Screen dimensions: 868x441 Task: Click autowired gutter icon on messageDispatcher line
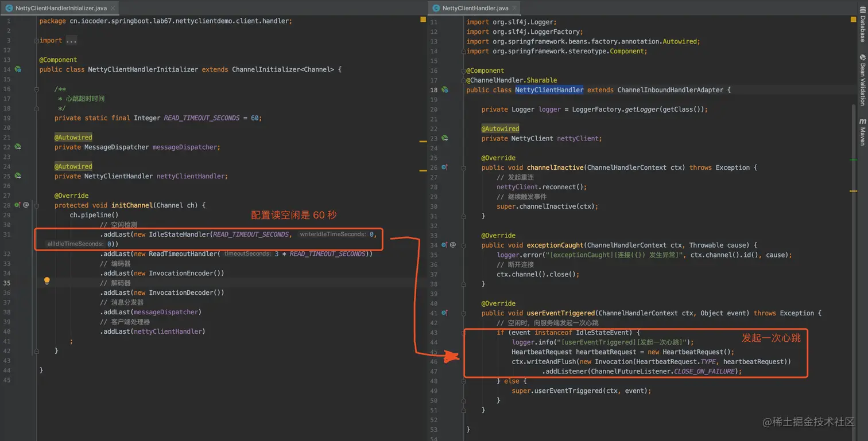[18, 147]
